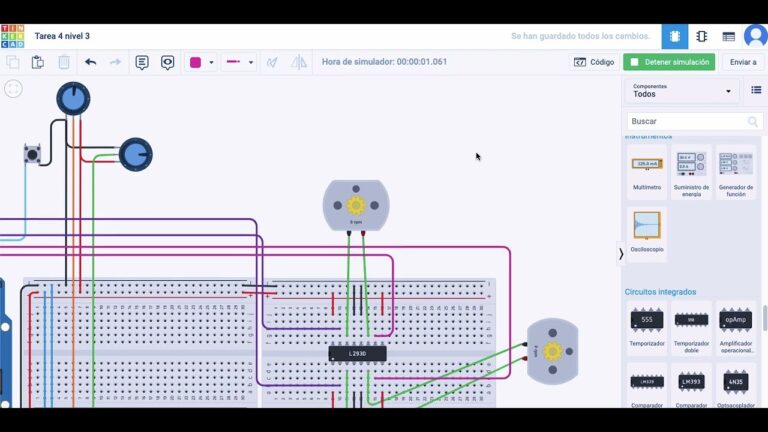The height and width of the screenshot is (432, 768).
Task: Click the simulator time readout
Action: (x=384, y=62)
